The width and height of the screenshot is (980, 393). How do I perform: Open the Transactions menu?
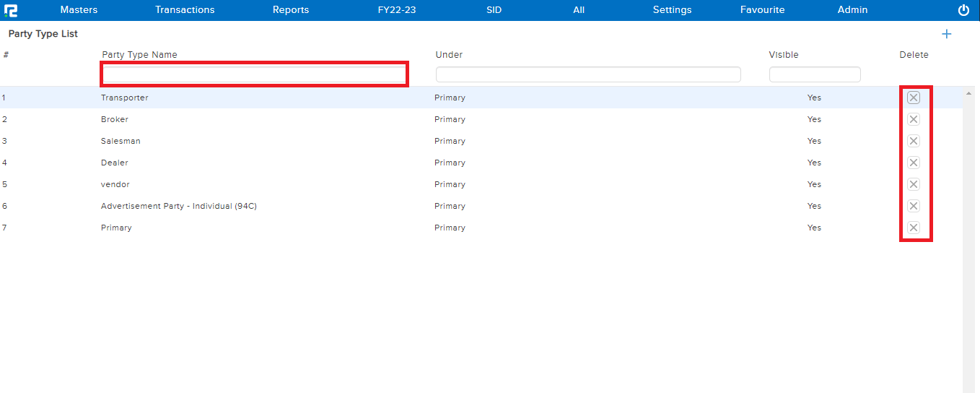pyautogui.click(x=185, y=10)
